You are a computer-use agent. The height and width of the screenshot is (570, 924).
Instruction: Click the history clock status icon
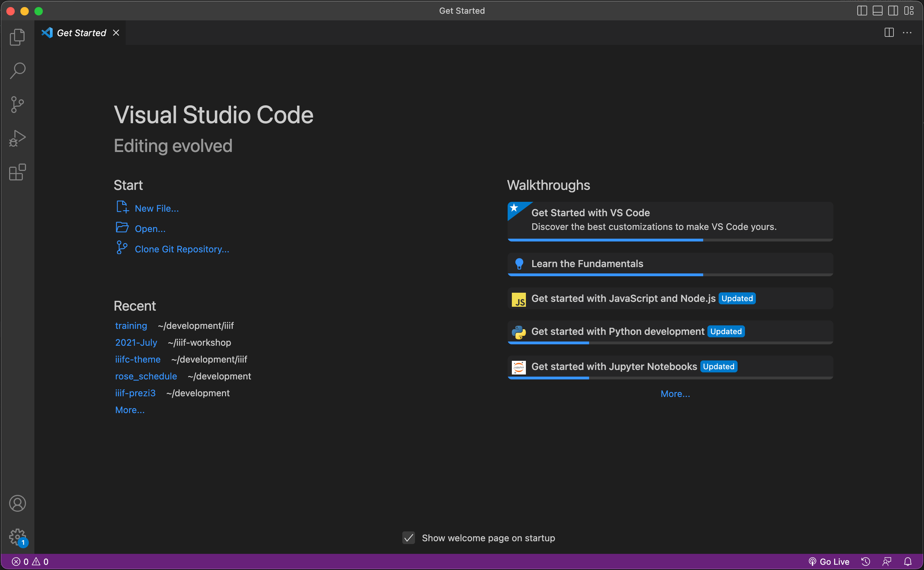[x=866, y=562]
